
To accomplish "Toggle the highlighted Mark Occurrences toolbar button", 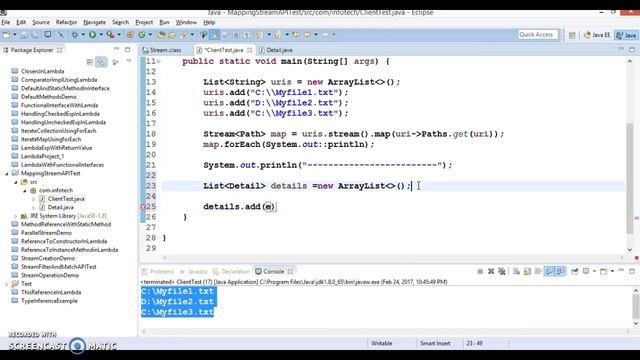I will tap(215, 35).
